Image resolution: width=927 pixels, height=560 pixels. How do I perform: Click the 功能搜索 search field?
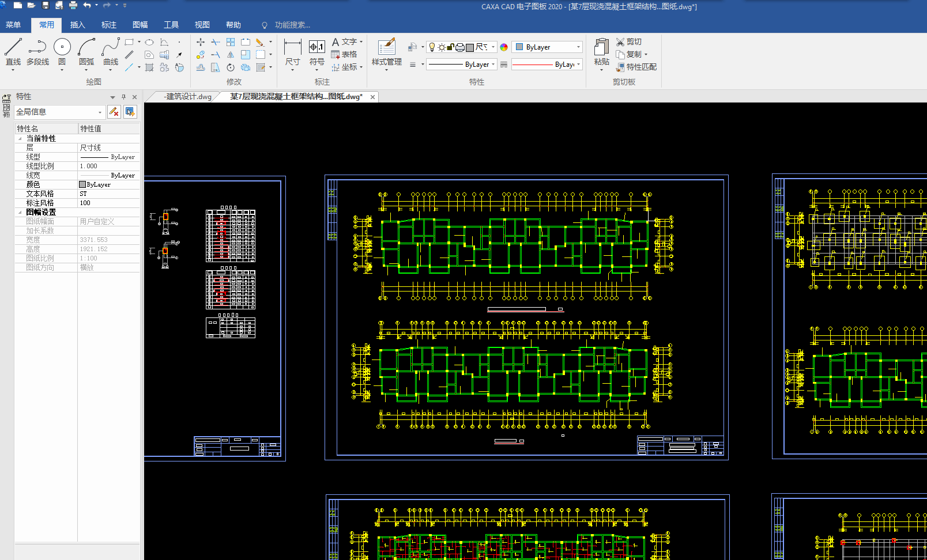point(292,25)
